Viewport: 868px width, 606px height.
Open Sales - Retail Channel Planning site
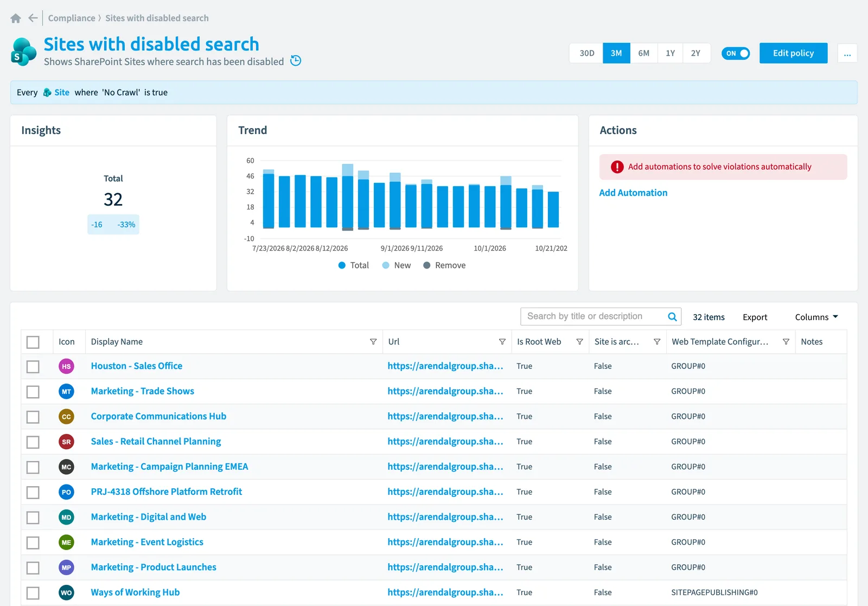pyautogui.click(x=156, y=442)
